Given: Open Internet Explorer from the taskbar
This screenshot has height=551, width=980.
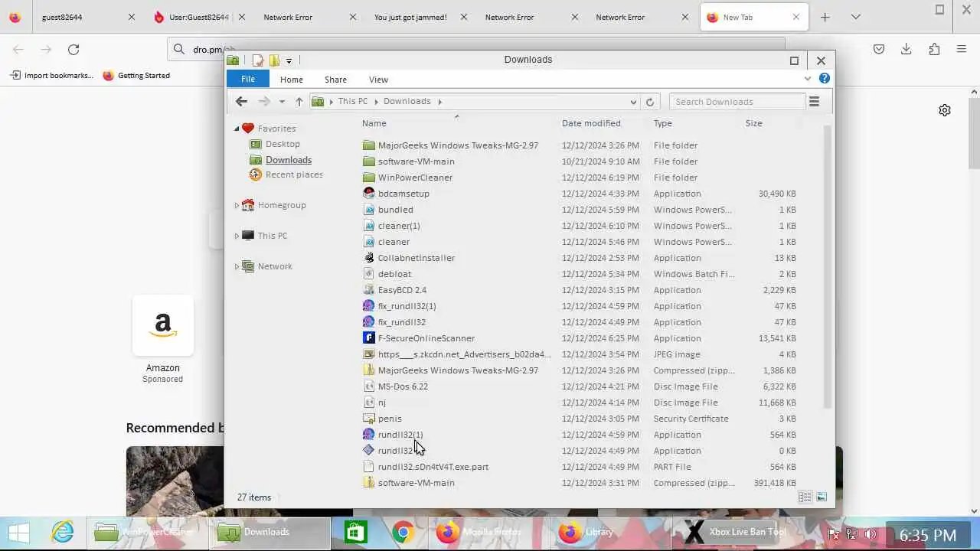Looking at the screenshot, I should pyautogui.click(x=62, y=532).
